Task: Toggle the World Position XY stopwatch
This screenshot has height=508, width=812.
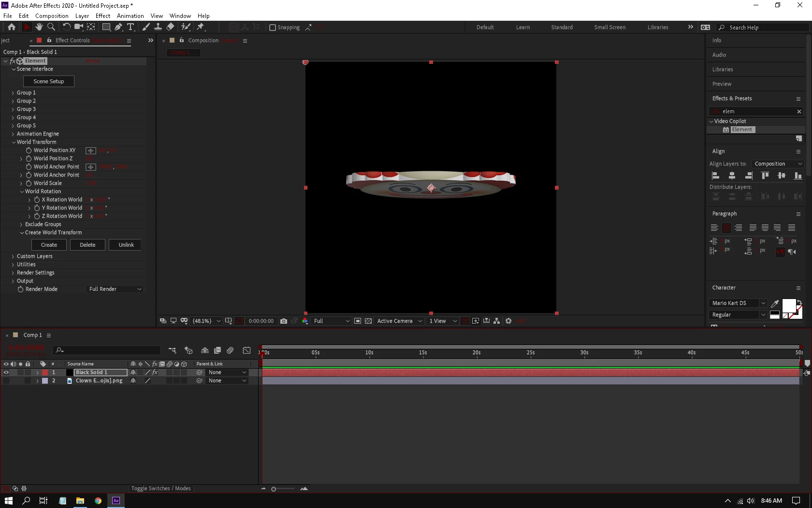Action: coord(29,150)
